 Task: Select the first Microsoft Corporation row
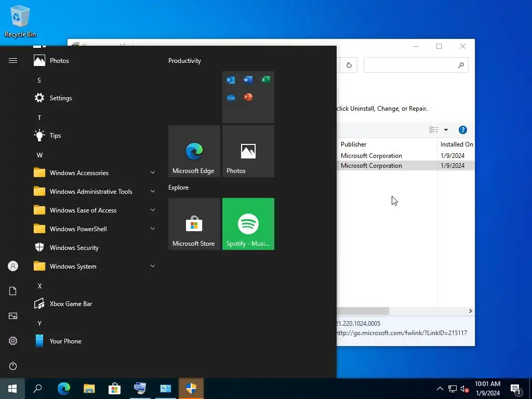[x=406, y=156]
